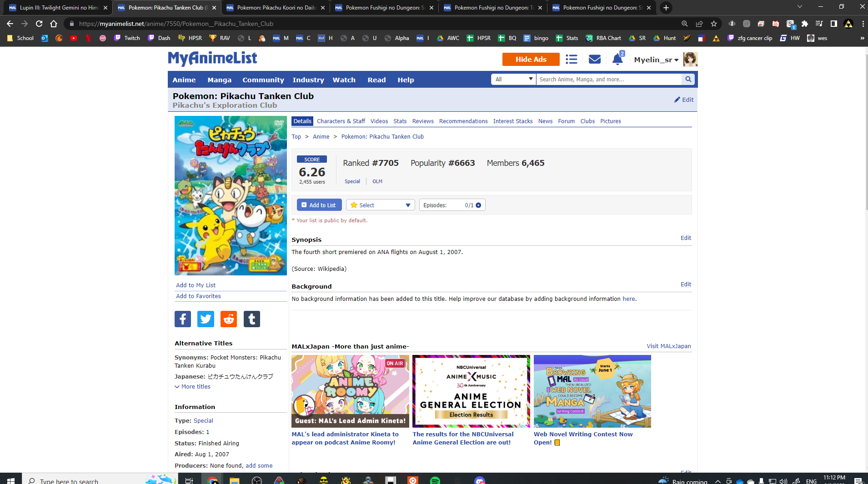The height and width of the screenshot is (484, 868).
Task: Edit the Synopsis section
Action: (686, 238)
